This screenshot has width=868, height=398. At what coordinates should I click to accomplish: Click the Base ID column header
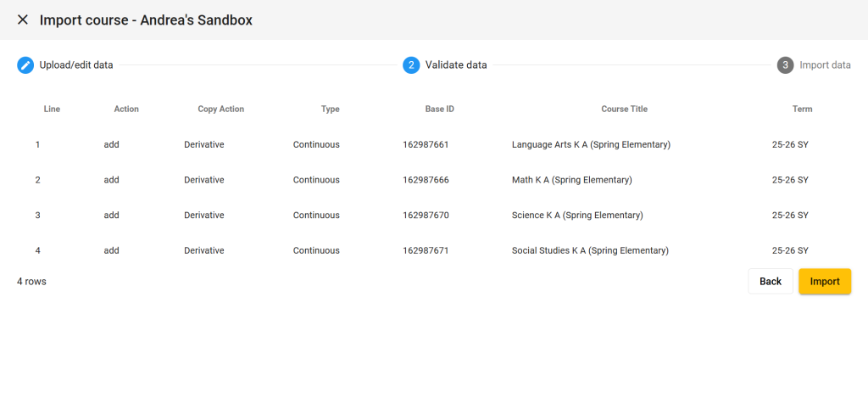click(x=439, y=109)
